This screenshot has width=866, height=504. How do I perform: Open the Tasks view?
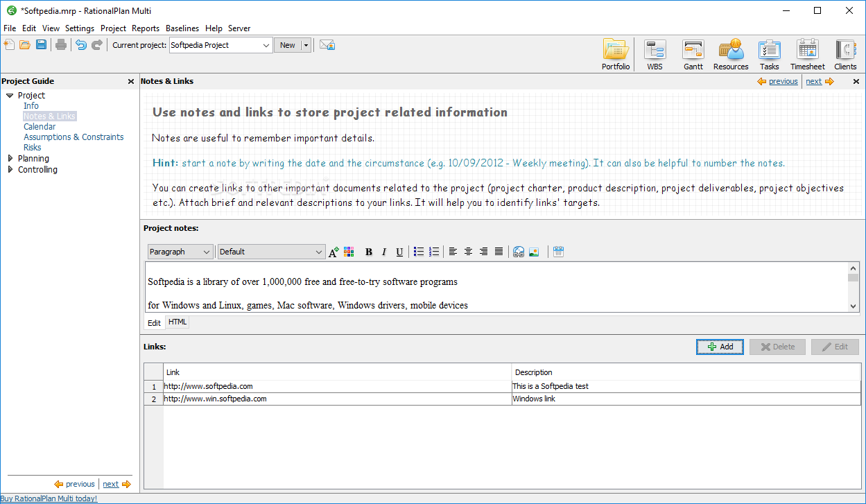[769, 55]
